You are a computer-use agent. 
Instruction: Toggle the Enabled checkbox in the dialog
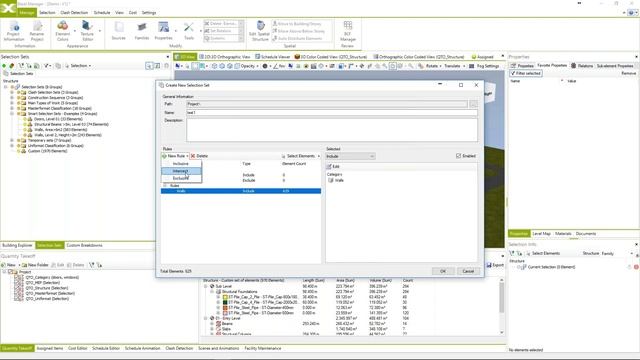(458, 156)
